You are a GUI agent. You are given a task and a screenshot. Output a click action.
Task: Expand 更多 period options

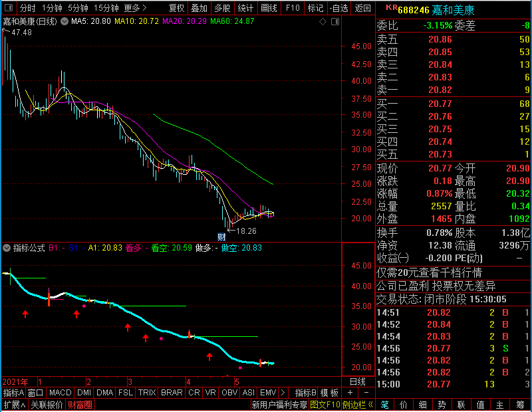[136, 8]
